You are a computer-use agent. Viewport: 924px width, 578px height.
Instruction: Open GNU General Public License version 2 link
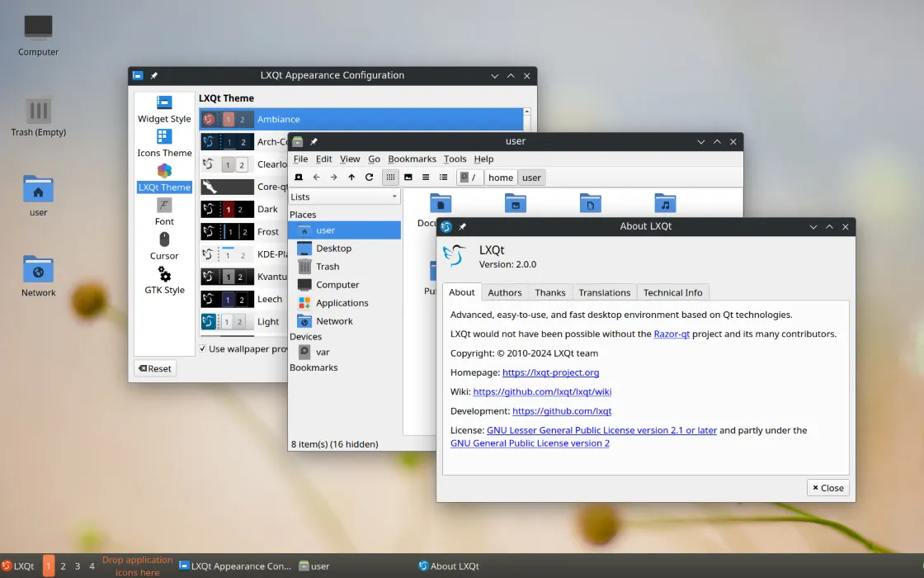coord(530,443)
